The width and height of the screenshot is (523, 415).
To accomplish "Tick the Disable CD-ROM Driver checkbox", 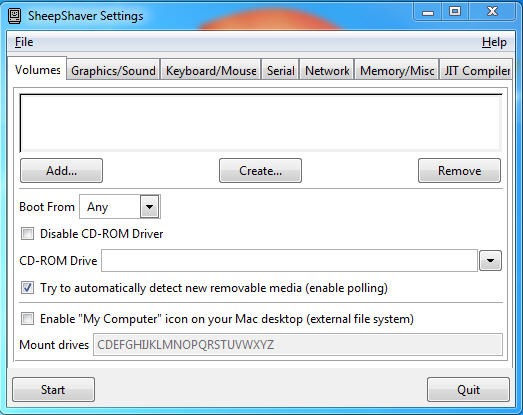I will tap(27, 234).
